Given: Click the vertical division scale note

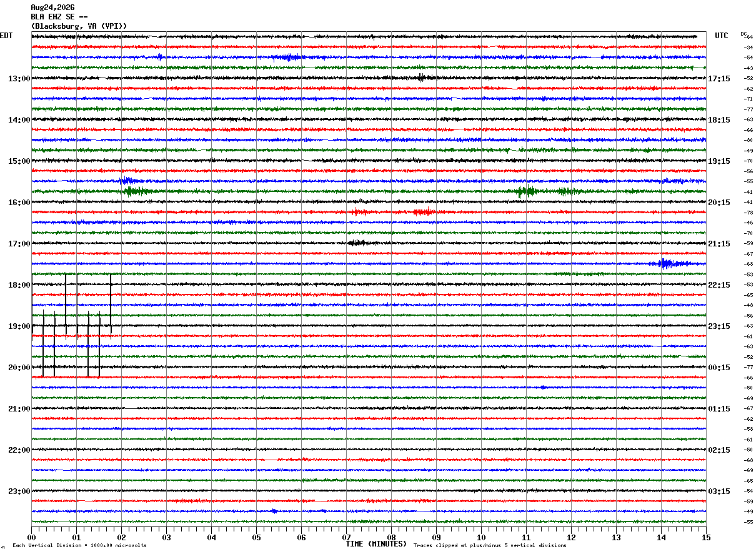Looking at the screenshot, I should coord(79,545).
